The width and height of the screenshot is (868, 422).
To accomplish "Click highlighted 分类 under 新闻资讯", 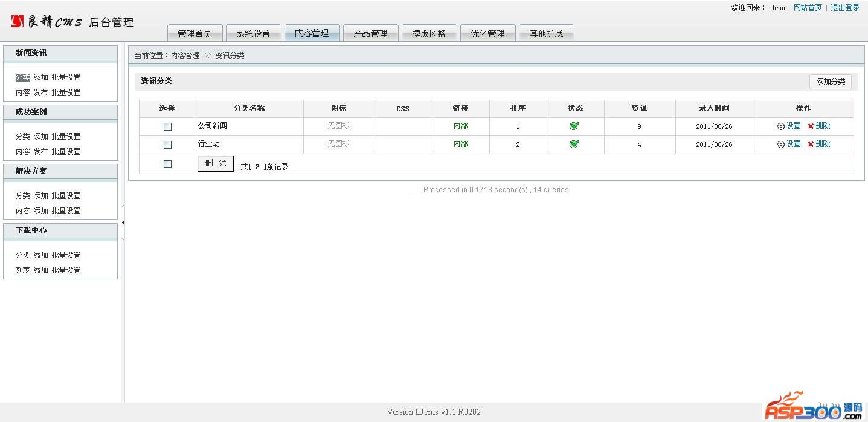I will (x=22, y=77).
